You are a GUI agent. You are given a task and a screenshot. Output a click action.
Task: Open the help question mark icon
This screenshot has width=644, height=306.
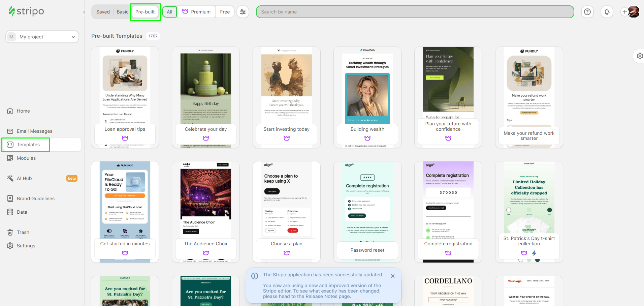point(587,12)
